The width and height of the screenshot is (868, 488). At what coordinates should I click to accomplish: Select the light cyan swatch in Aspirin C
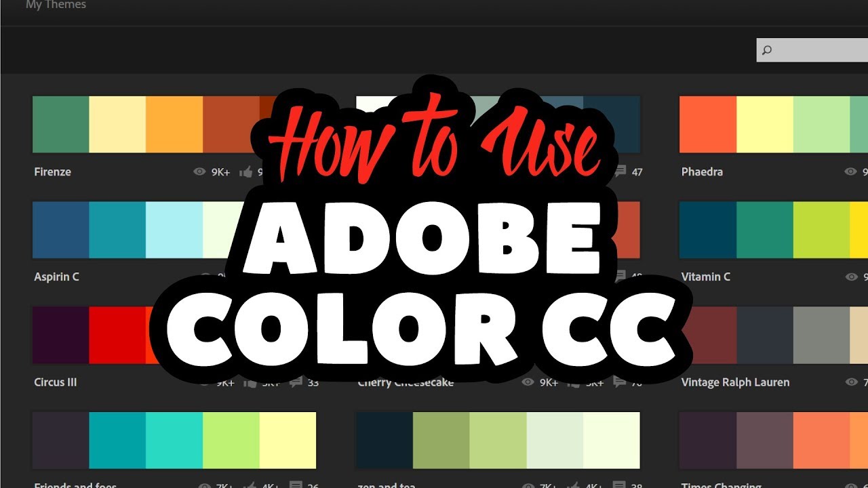174,230
